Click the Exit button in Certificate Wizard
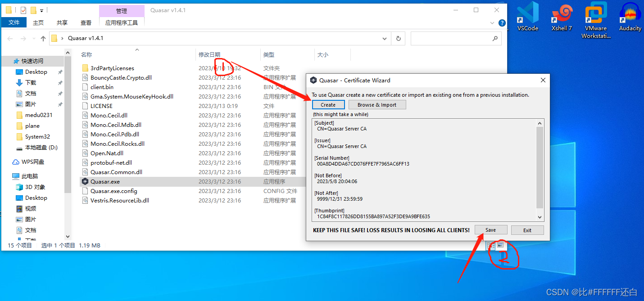The image size is (644, 301). point(527,230)
